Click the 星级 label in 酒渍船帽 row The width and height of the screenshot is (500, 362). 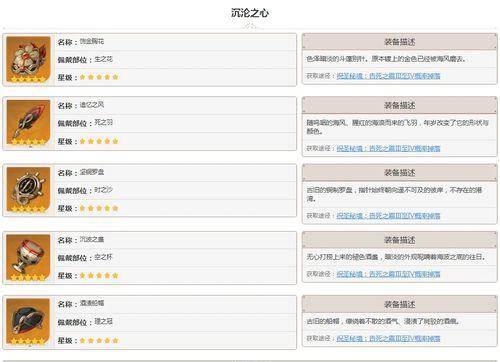(66, 340)
